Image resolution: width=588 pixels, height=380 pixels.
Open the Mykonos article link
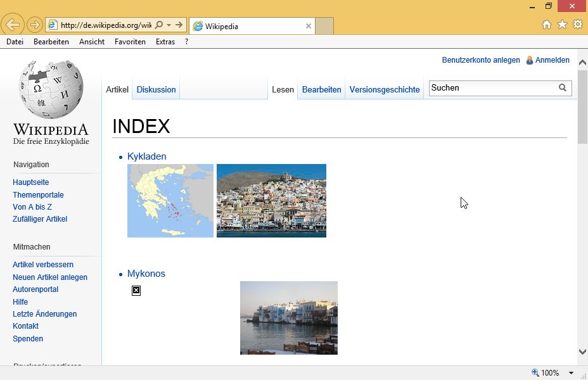point(146,274)
